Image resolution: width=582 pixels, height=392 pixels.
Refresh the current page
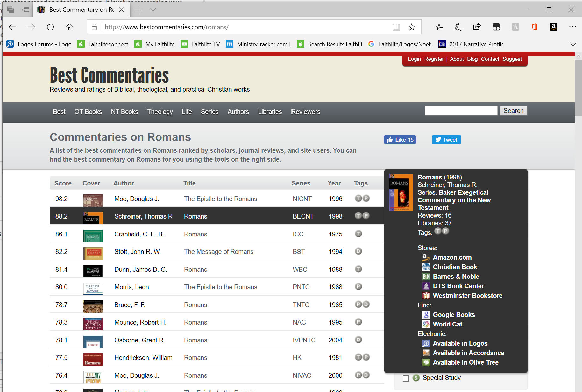tap(50, 27)
